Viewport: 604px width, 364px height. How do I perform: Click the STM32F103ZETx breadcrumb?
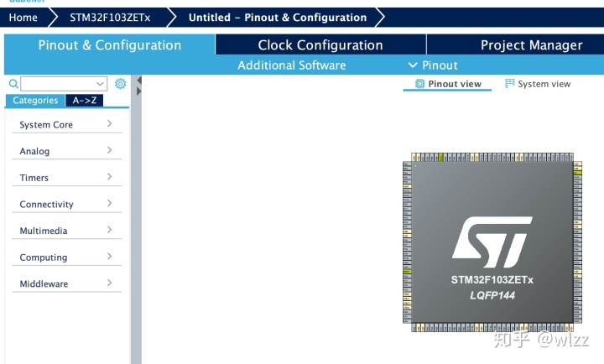(x=110, y=18)
